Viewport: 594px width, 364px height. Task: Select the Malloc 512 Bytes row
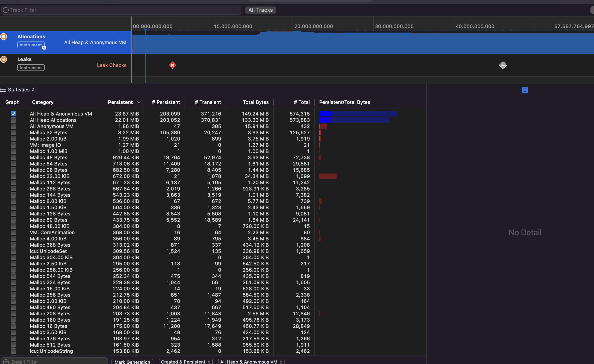coord(213,345)
